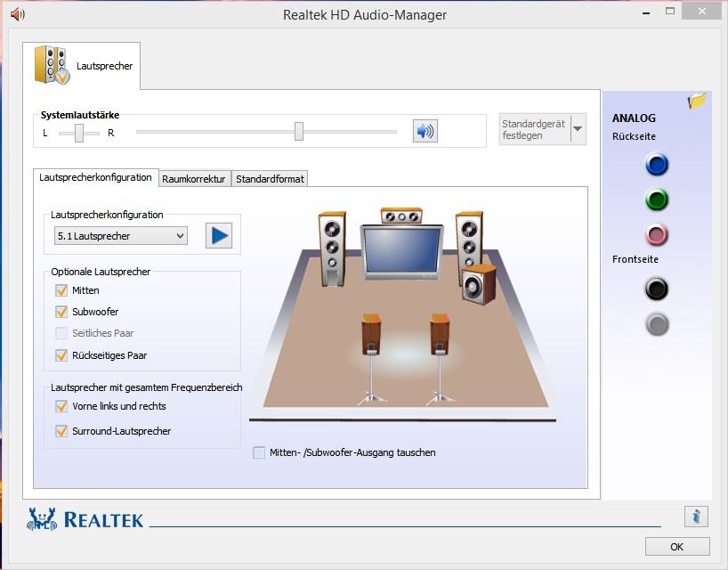Click the main system volume slider handle
Screen dimensions: 728x570
[x=299, y=132]
